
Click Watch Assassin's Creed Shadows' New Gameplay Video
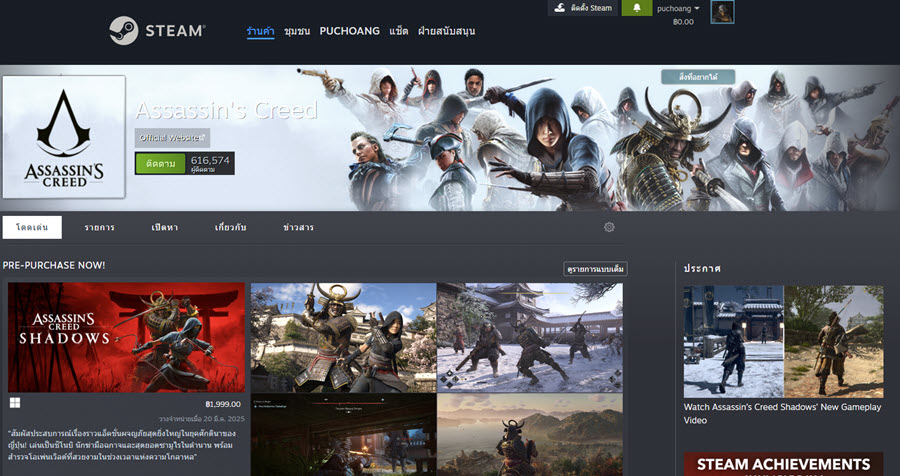pos(782,413)
